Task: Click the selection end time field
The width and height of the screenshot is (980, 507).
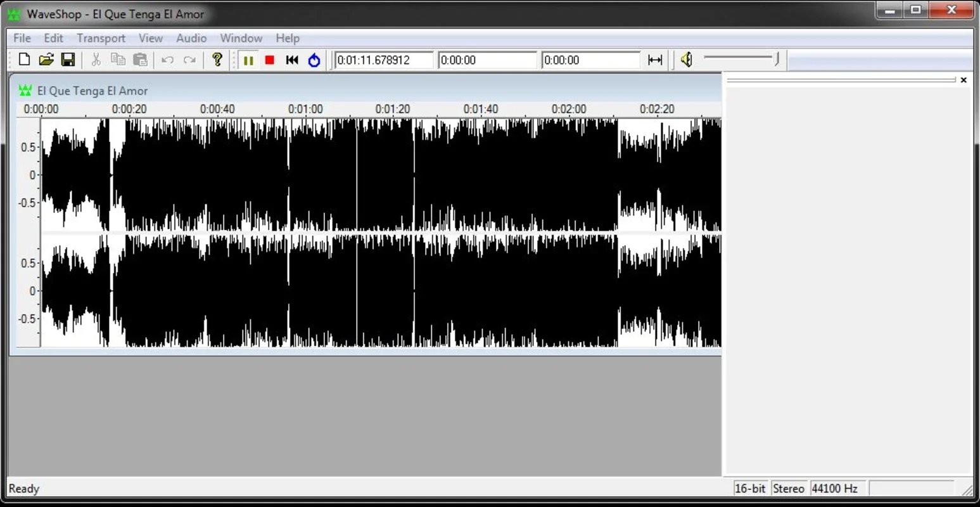Action: coord(591,60)
